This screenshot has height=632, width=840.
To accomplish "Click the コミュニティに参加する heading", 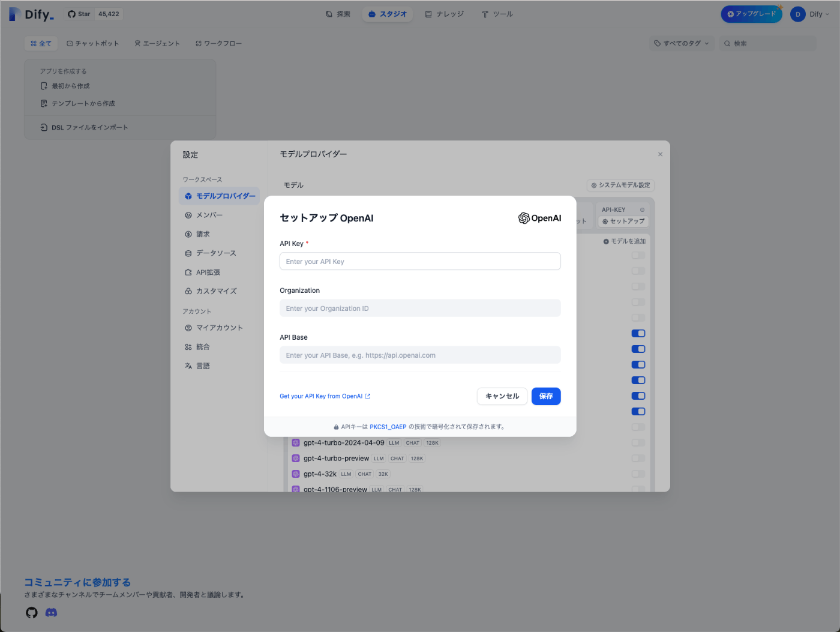I will 77,582.
